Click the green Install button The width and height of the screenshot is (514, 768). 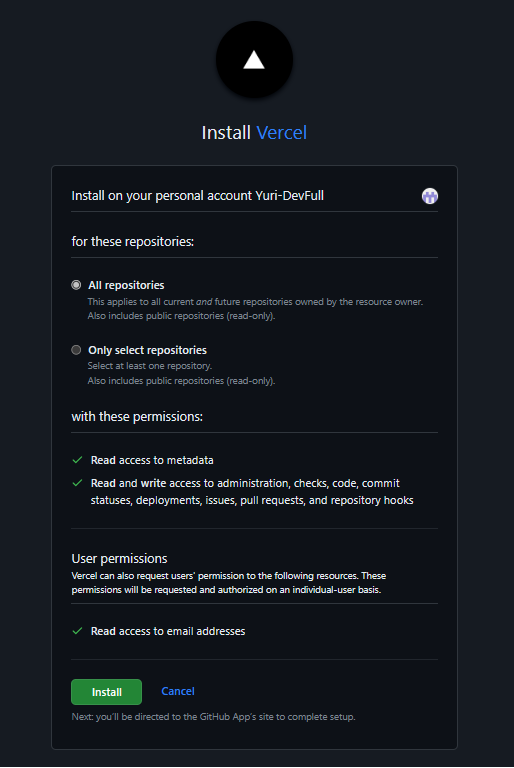tap(106, 692)
